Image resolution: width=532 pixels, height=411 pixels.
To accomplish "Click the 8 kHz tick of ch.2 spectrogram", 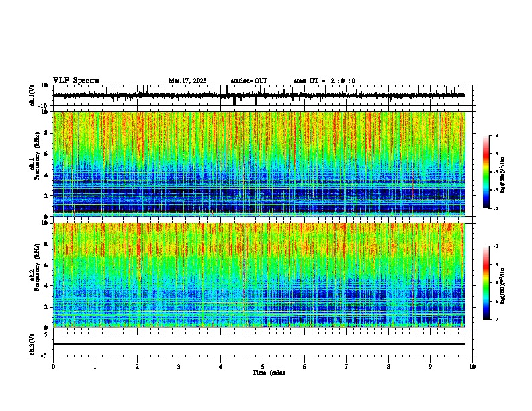I will coord(47,244).
